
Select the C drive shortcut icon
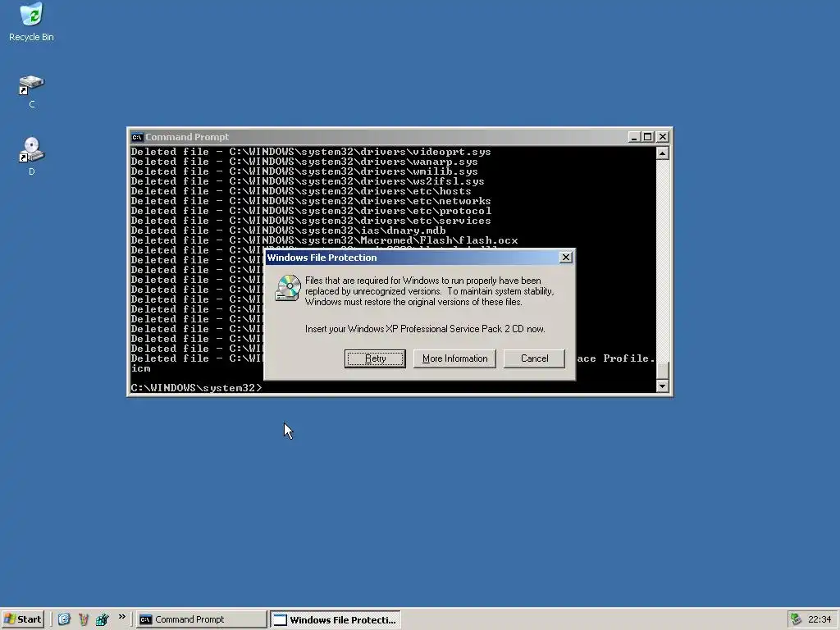pyautogui.click(x=32, y=91)
